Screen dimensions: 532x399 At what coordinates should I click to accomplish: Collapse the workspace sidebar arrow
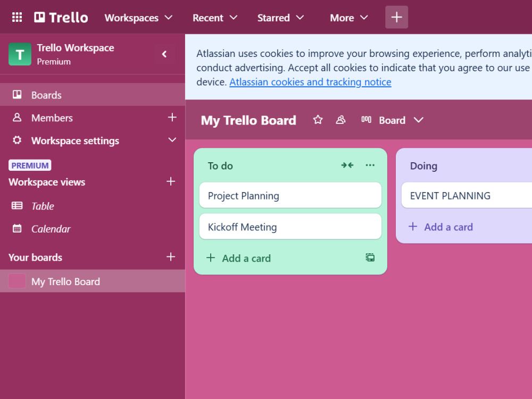coord(164,54)
